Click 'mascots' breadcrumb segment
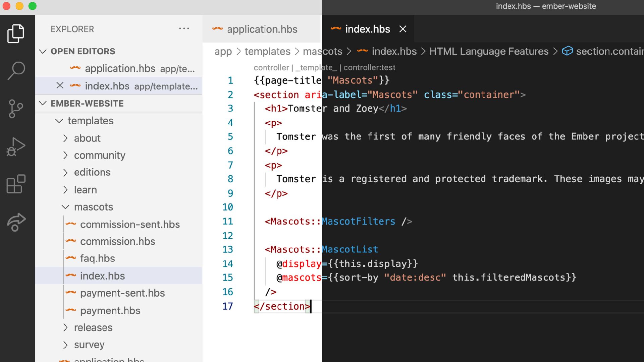 pos(322,51)
